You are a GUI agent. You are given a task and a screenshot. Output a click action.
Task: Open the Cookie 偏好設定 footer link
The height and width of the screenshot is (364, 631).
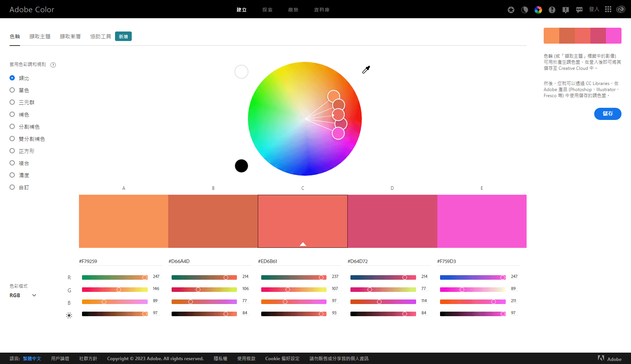[282, 359]
